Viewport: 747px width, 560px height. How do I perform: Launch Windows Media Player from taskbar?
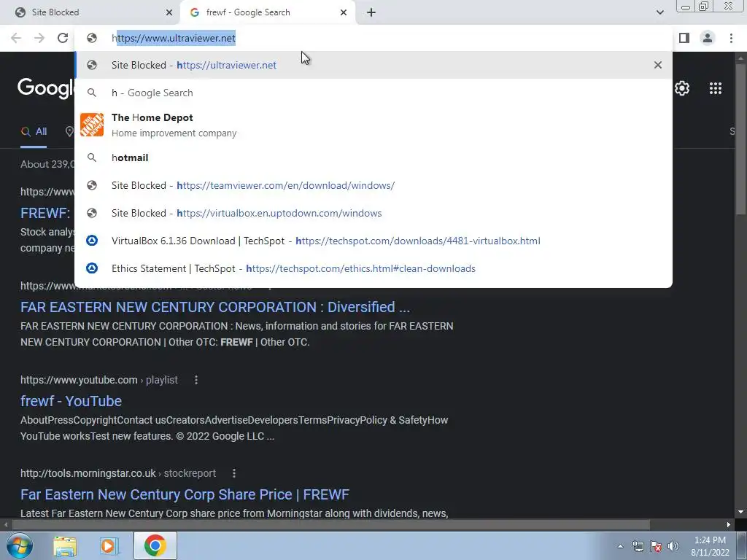[x=109, y=545]
